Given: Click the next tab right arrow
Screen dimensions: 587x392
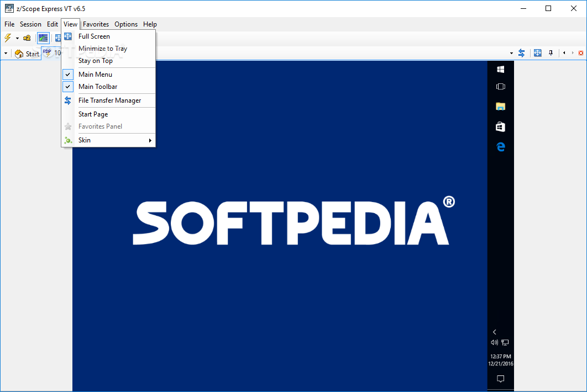Looking at the screenshot, I should (573, 53).
